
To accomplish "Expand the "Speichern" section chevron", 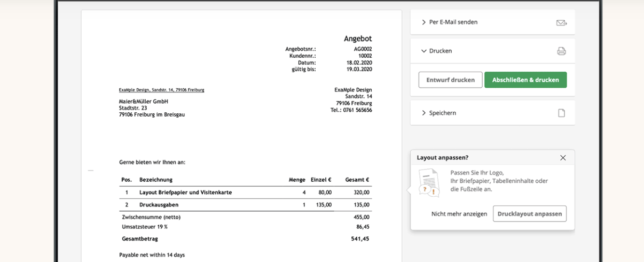I will (x=424, y=113).
